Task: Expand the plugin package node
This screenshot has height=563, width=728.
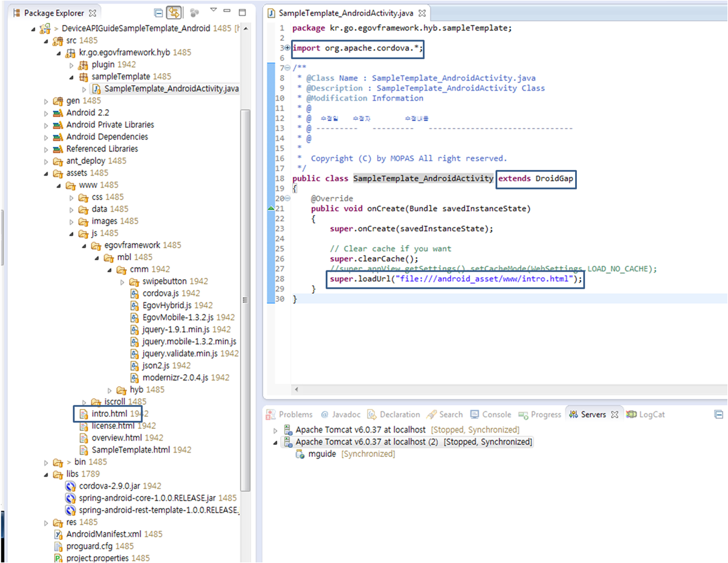Action: 72,65
